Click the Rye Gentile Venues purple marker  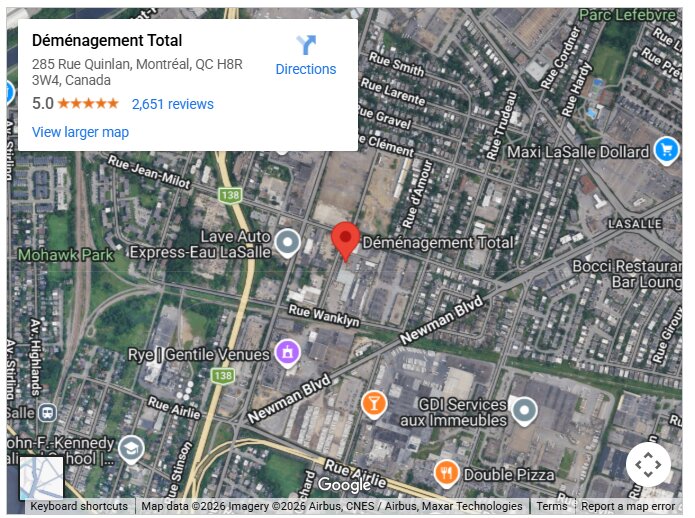tap(287, 354)
